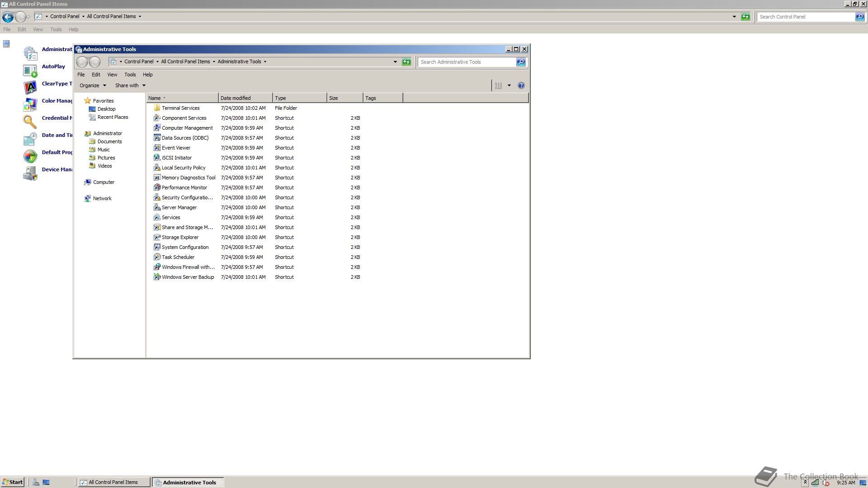Image resolution: width=868 pixels, height=488 pixels.
Task: Open the Organize dropdown
Action: coord(93,85)
